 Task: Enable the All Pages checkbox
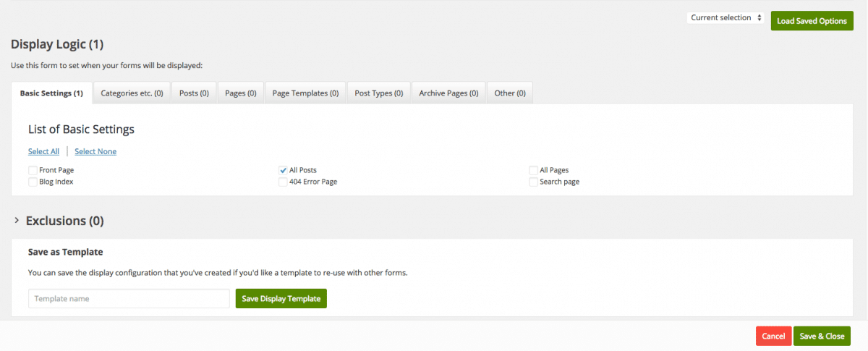coord(533,170)
